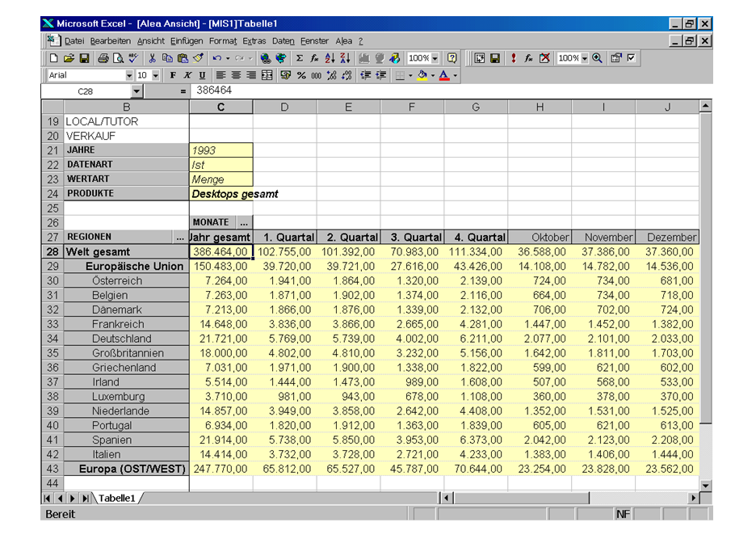
Task: Open the Einfügen menu
Action: 187,40
